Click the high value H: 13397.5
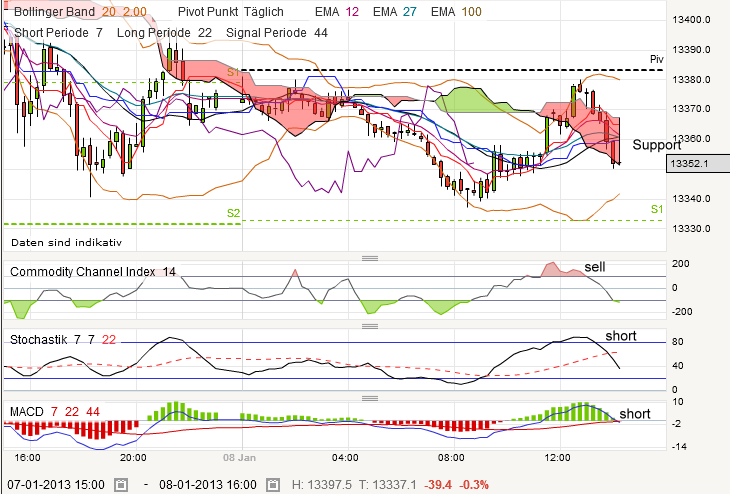 click(322, 485)
